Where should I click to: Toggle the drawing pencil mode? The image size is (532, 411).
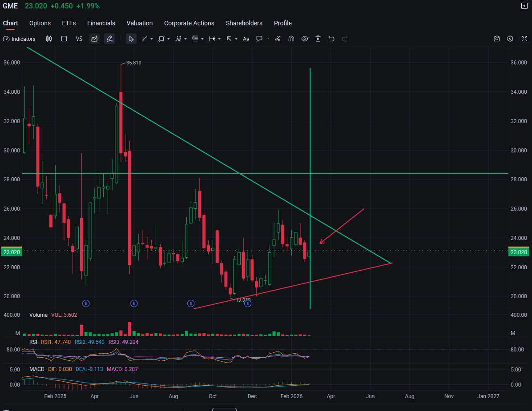[x=109, y=39]
